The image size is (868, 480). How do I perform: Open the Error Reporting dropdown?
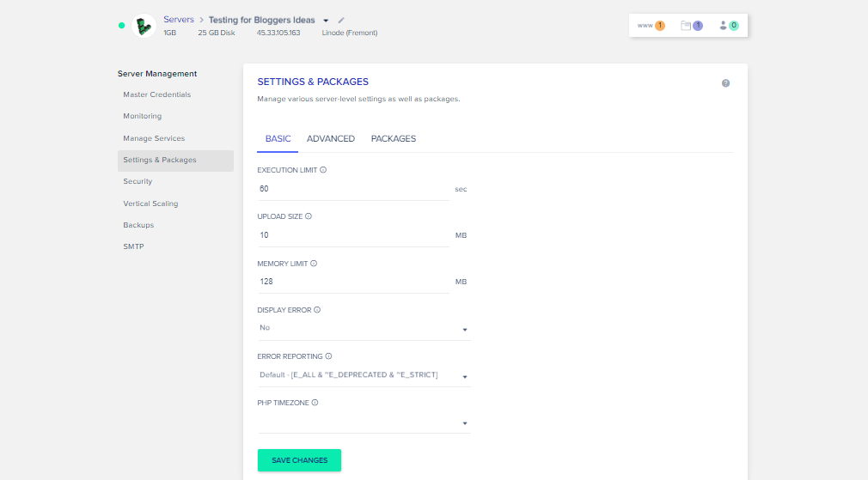[x=364, y=375]
